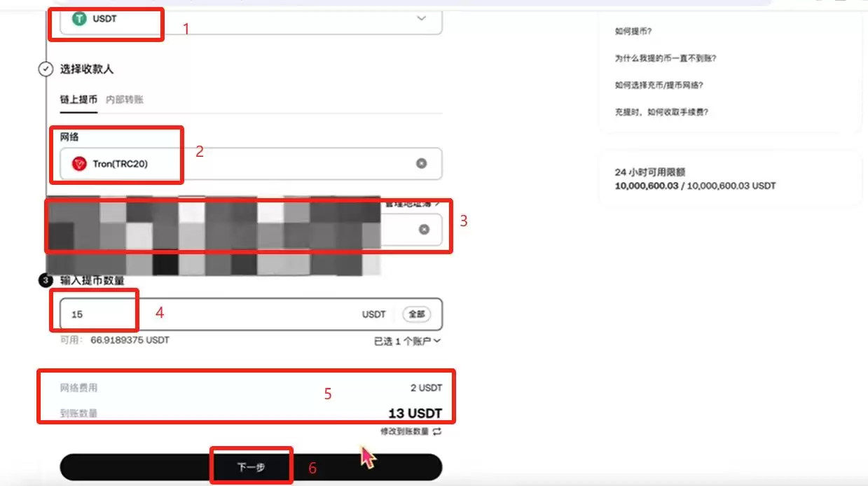The height and width of the screenshot is (486, 868).
Task: Click the check circle beside 选择收款人
Action: pos(46,69)
